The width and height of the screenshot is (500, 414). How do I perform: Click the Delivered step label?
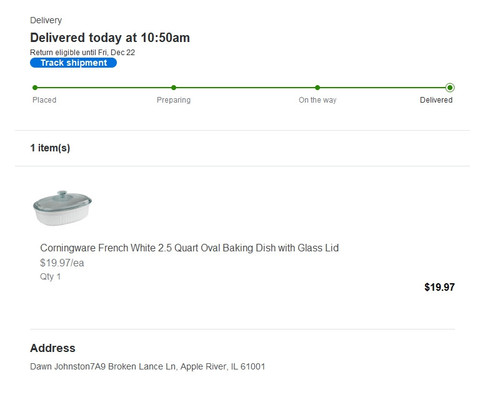point(436,100)
